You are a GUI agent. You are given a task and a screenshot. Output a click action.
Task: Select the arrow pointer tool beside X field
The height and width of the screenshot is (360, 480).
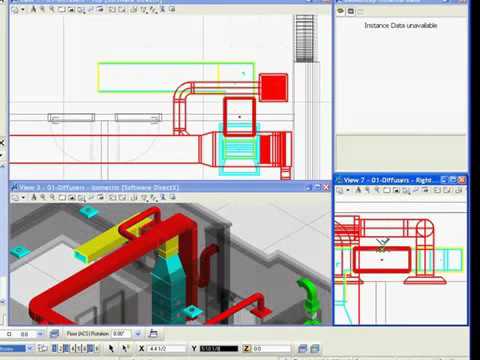point(111,348)
